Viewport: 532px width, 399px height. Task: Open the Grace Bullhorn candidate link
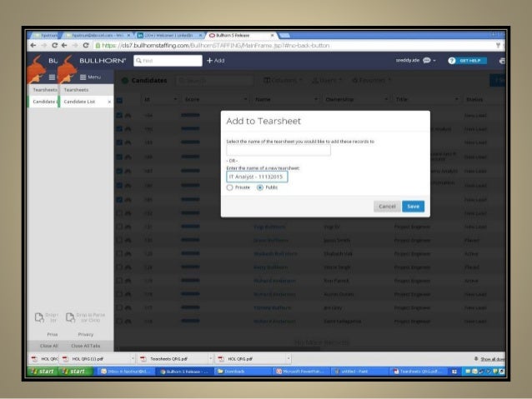click(x=271, y=241)
